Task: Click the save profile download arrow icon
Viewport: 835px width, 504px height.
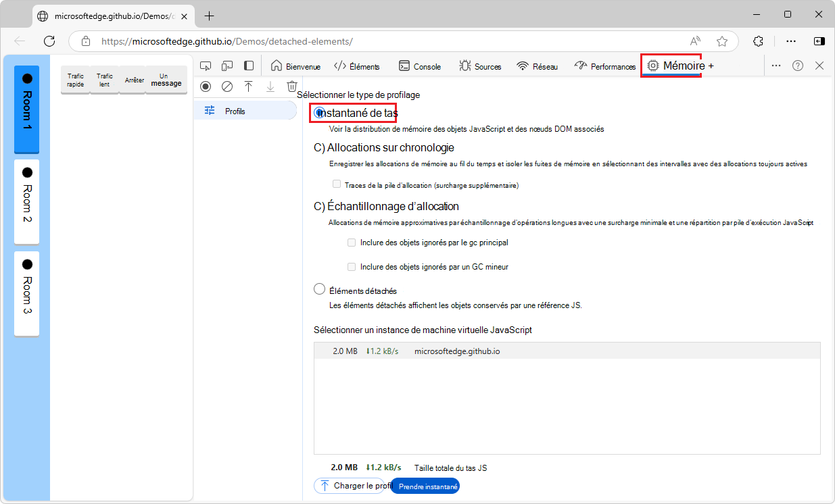Action: tap(270, 86)
